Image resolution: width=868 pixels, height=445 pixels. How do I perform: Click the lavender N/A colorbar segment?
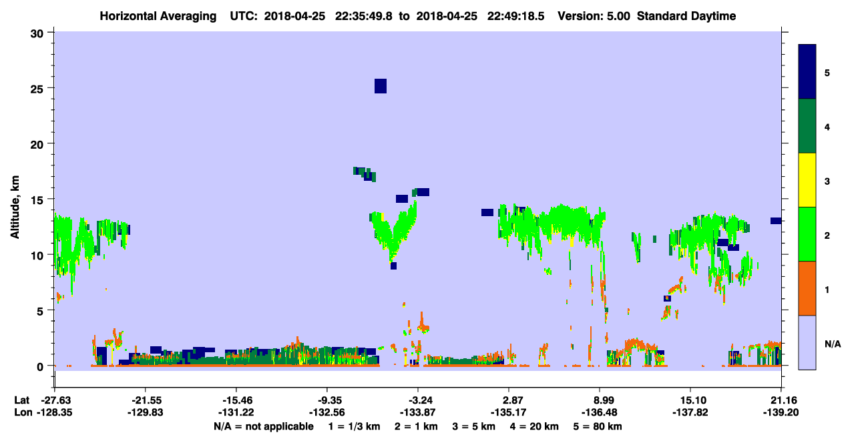pyautogui.click(x=807, y=342)
